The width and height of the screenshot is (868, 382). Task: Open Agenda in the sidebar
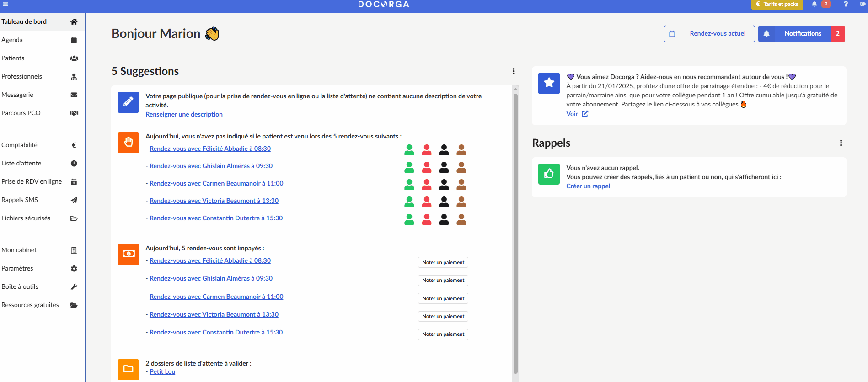[42, 40]
